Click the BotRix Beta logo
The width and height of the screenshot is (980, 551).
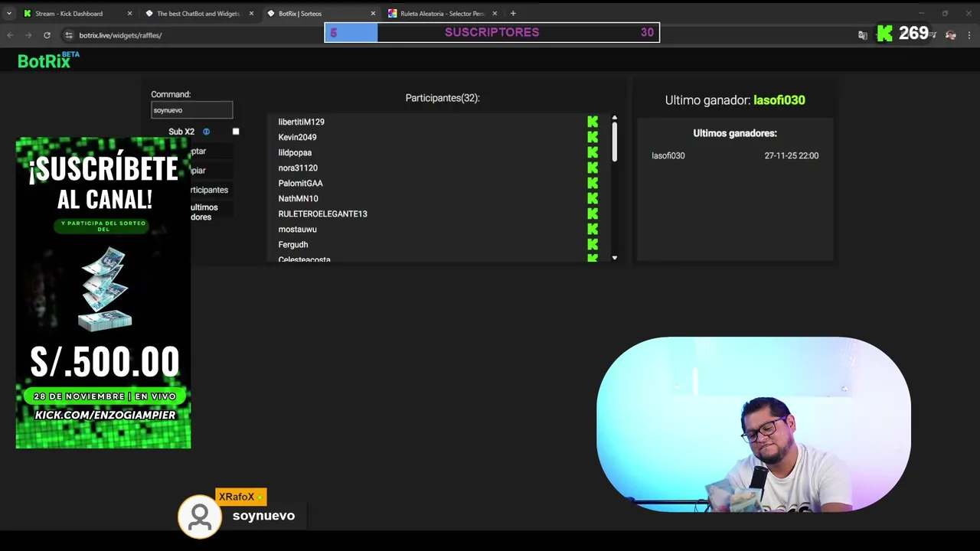[x=48, y=60]
